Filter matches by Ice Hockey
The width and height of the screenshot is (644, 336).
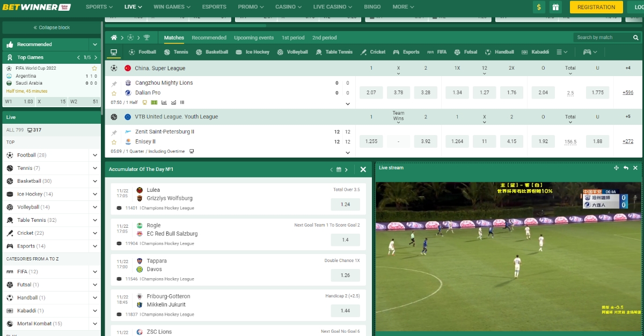pyautogui.click(x=253, y=52)
